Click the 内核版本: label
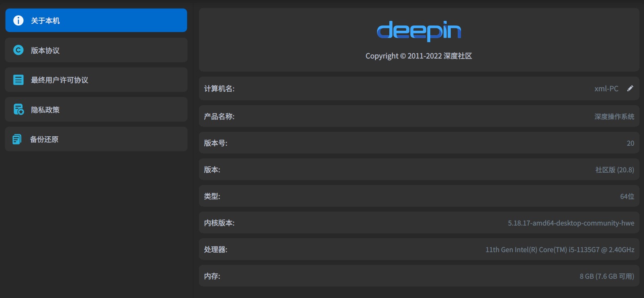Viewport: 644px width, 298px height. tap(219, 223)
